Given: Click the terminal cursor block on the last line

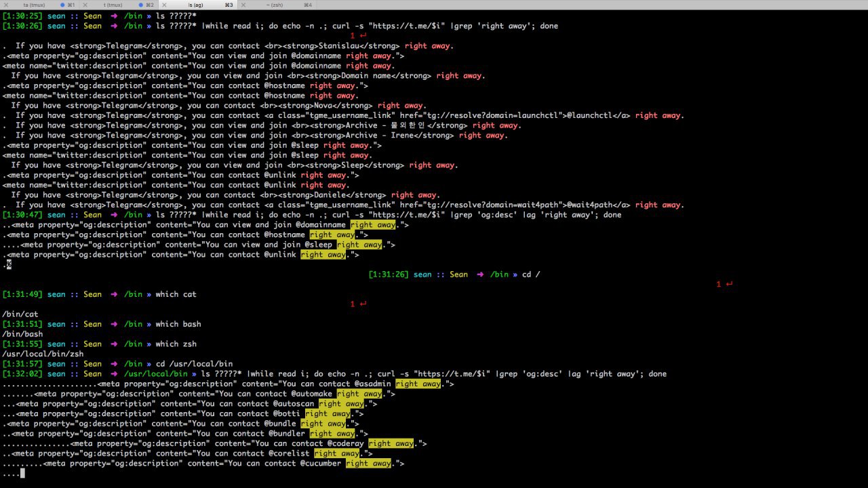Looking at the screenshot, I should [22, 473].
